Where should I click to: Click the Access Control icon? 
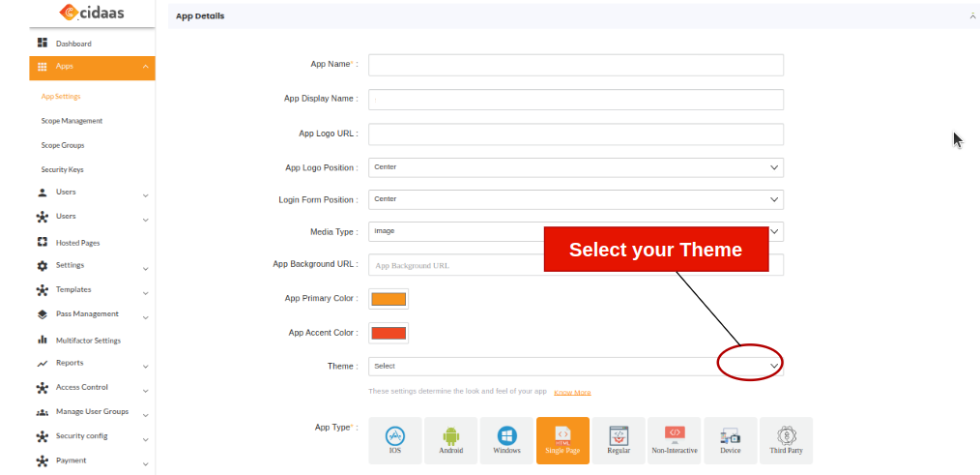point(43,388)
